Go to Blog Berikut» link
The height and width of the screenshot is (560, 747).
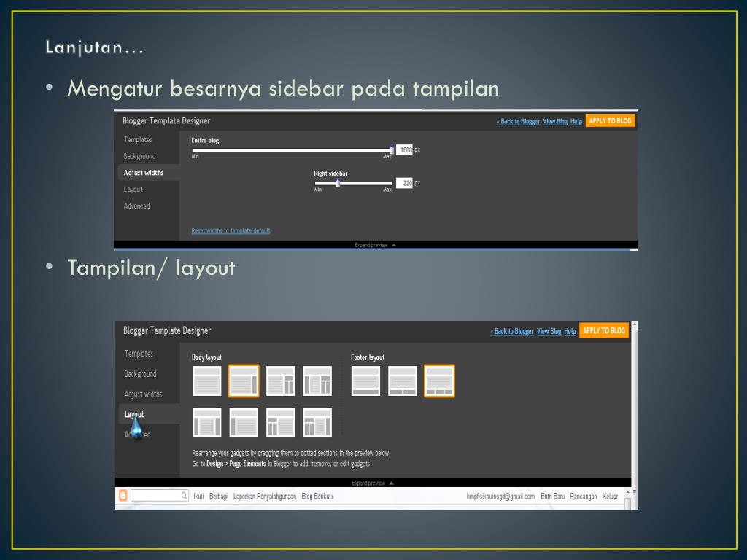coord(318,496)
